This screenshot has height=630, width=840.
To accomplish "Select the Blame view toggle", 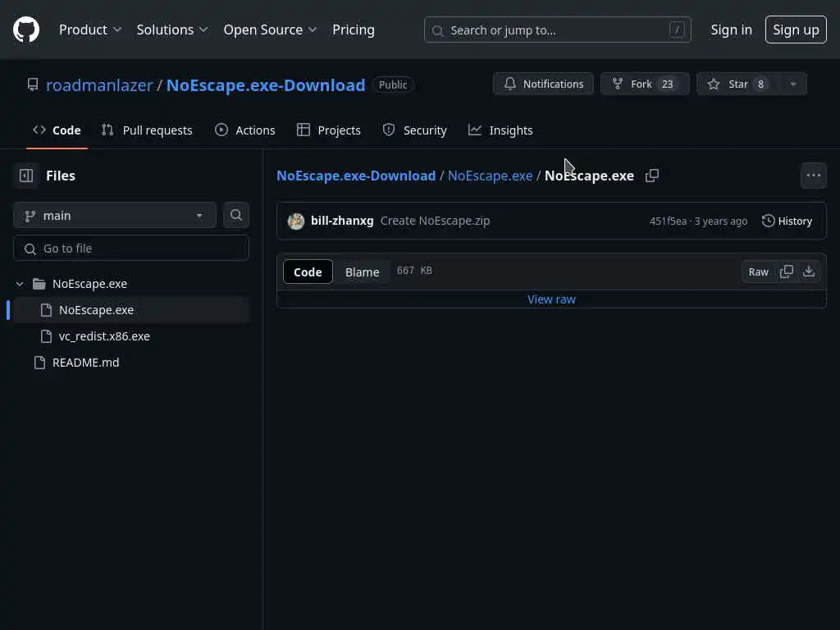I will click(362, 272).
